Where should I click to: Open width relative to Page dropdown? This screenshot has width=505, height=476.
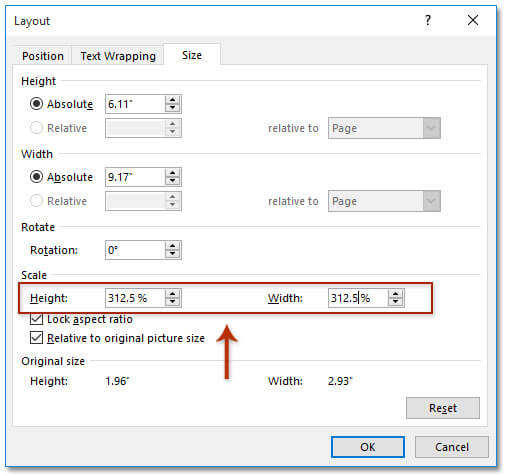point(384,201)
